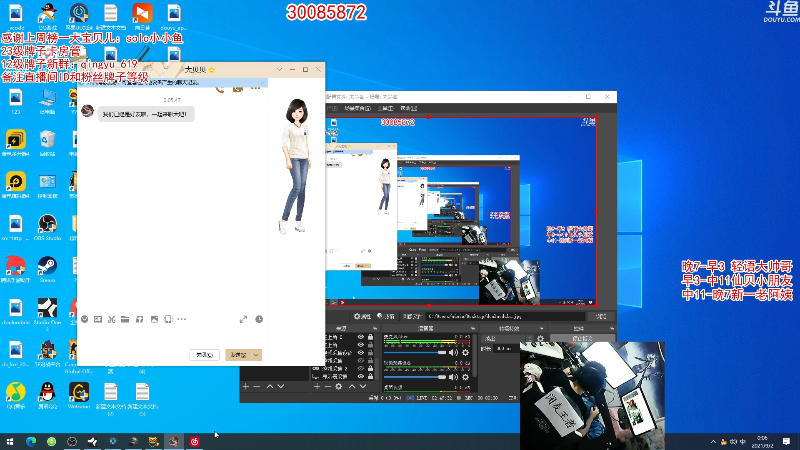
Task: Toggle lock on 游戏采集 2 source
Action: point(370,368)
